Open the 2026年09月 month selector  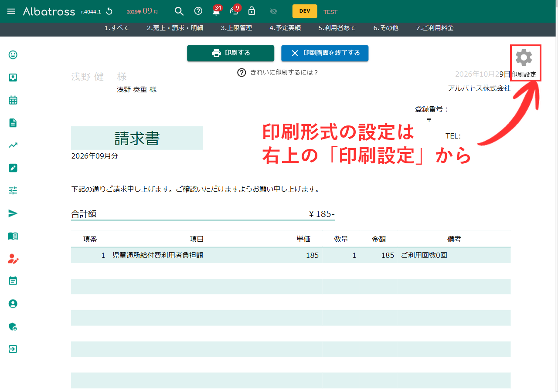[x=143, y=11]
